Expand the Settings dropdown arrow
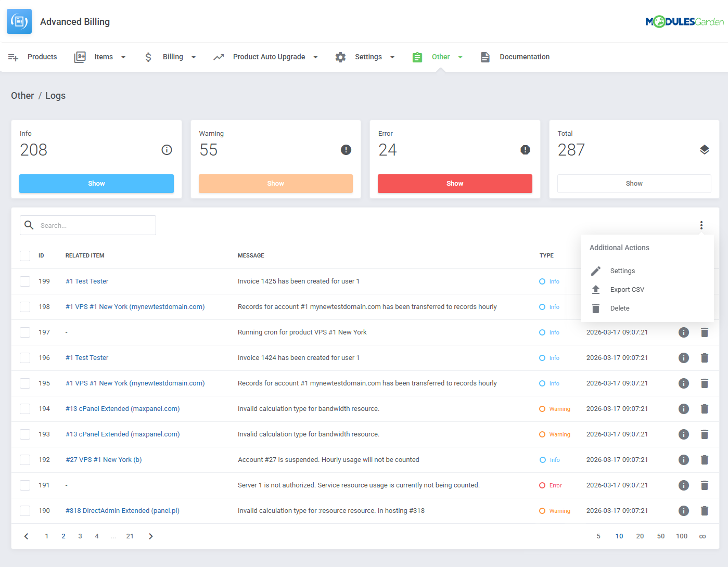Screen dimensions: 728x567 pyautogui.click(x=392, y=57)
